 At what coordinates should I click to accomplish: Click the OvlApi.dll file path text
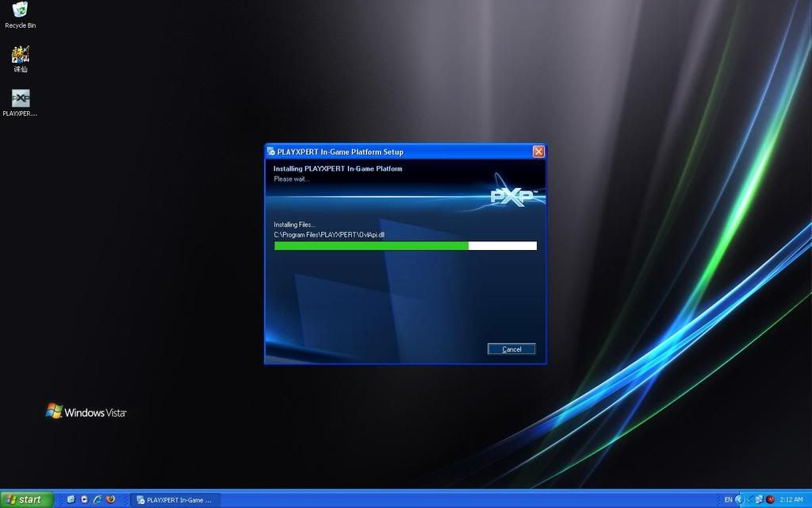[x=329, y=235]
